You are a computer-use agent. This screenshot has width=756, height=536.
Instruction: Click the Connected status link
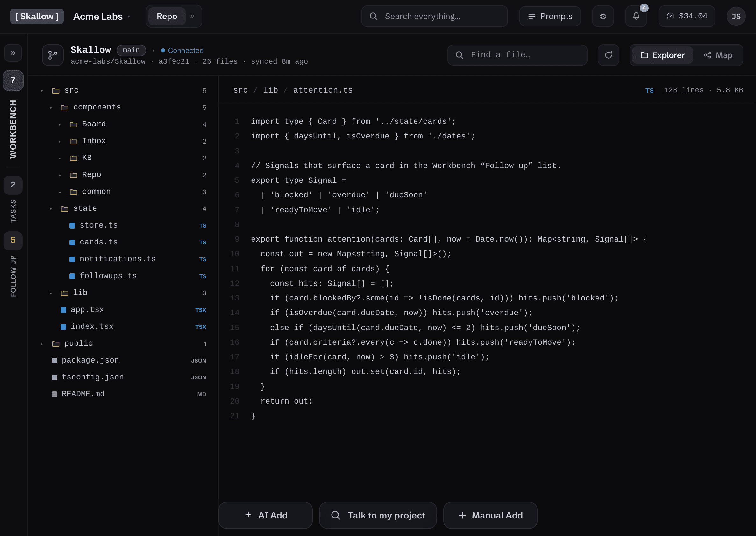pyautogui.click(x=182, y=51)
